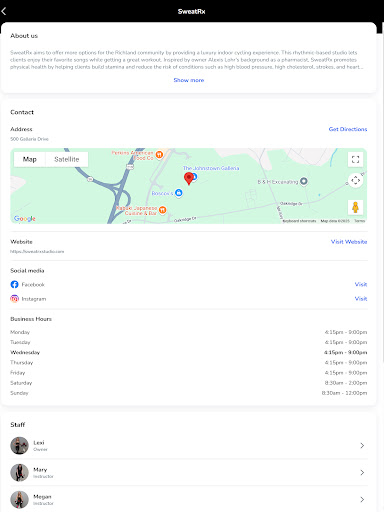This screenshot has height=512, width=384.
Task: Select the Japanese Cuisine & Bar restaurant marker
Action: coord(162,210)
